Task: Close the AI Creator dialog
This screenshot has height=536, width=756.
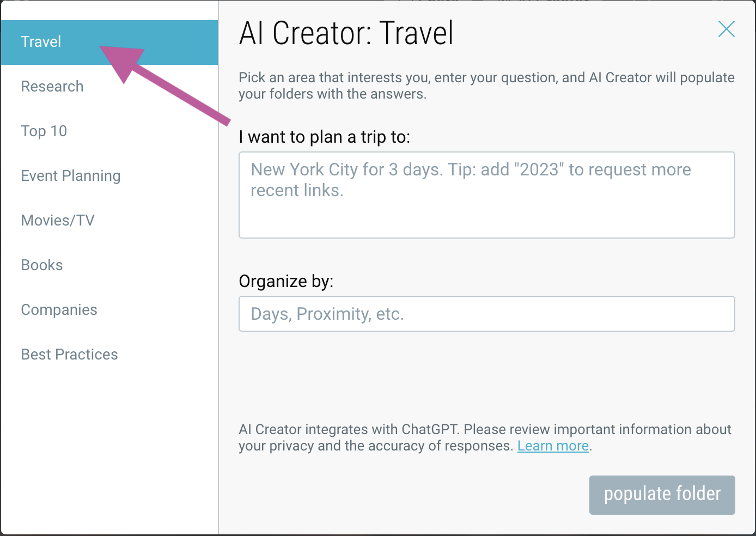Action: [x=726, y=29]
